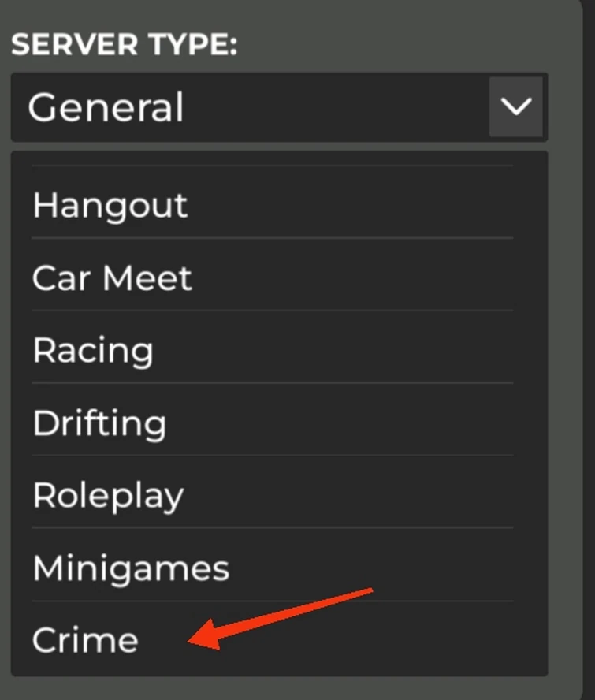
Task: Pick the option between Racing and Roleplay
Action: (99, 423)
